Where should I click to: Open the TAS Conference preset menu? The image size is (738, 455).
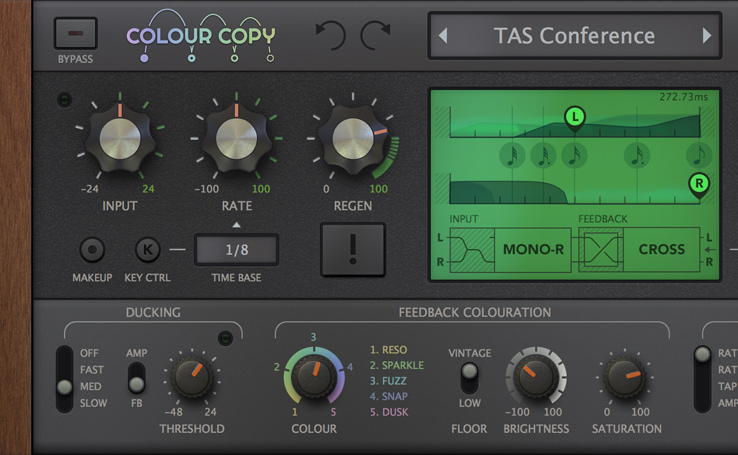574,37
